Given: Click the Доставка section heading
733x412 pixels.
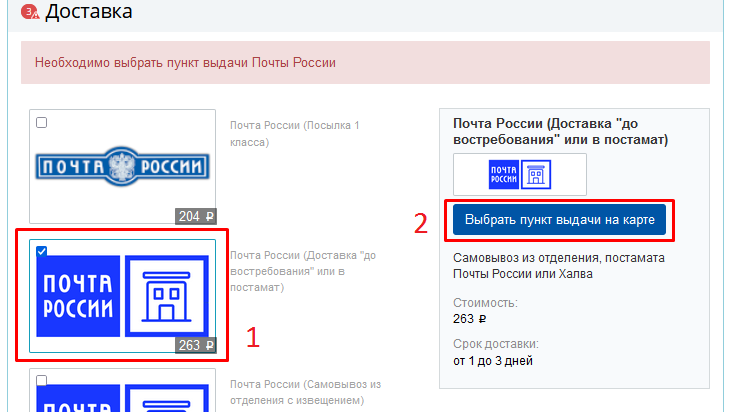Looking at the screenshot, I should [88, 12].
